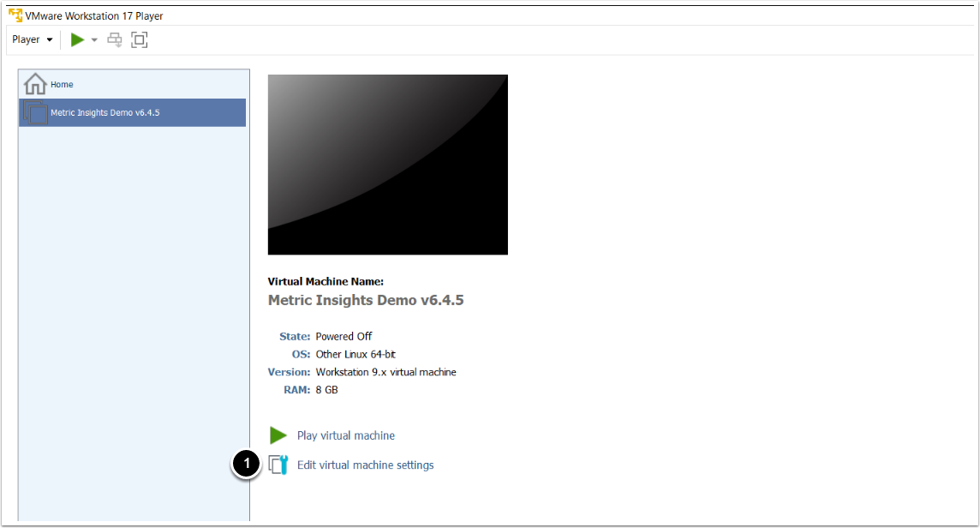Click the VM icon beside Metric Insights Demo
Screen dimensions: 980x528
tap(35, 112)
